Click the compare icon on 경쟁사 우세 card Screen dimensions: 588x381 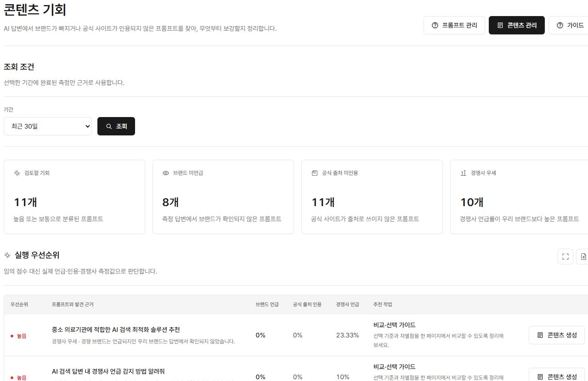pyautogui.click(x=464, y=173)
